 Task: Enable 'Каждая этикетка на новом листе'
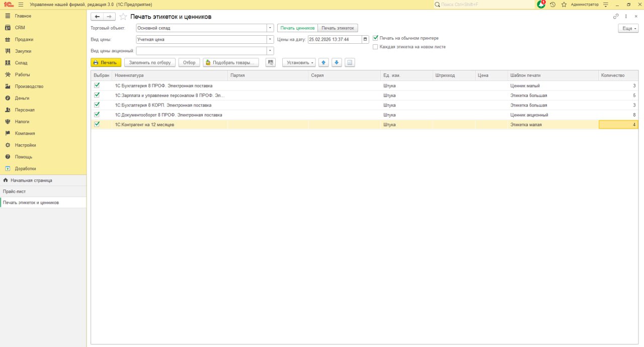click(x=375, y=47)
